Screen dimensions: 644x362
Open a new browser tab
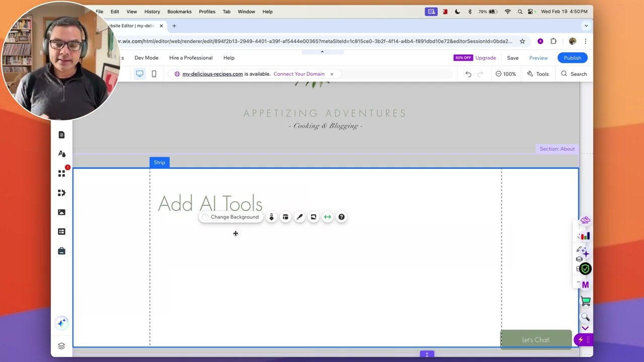tap(174, 26)
